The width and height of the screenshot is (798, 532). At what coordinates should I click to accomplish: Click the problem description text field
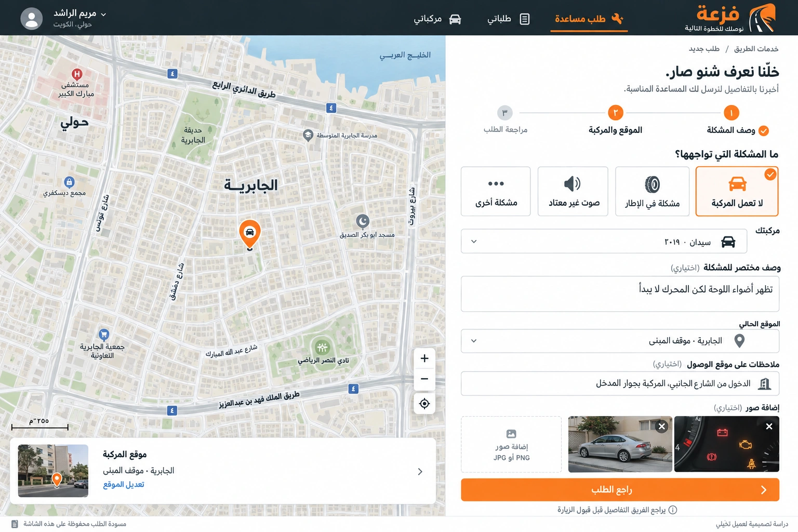click(620, 294)
